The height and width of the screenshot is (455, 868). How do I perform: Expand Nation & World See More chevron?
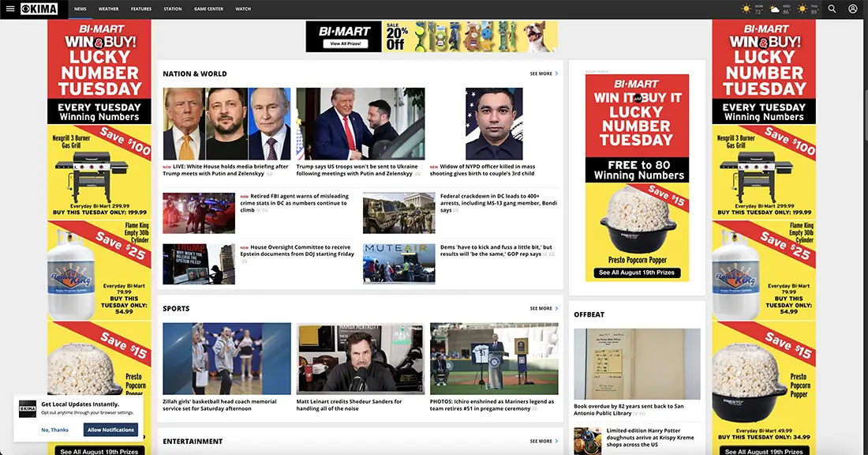556,73
